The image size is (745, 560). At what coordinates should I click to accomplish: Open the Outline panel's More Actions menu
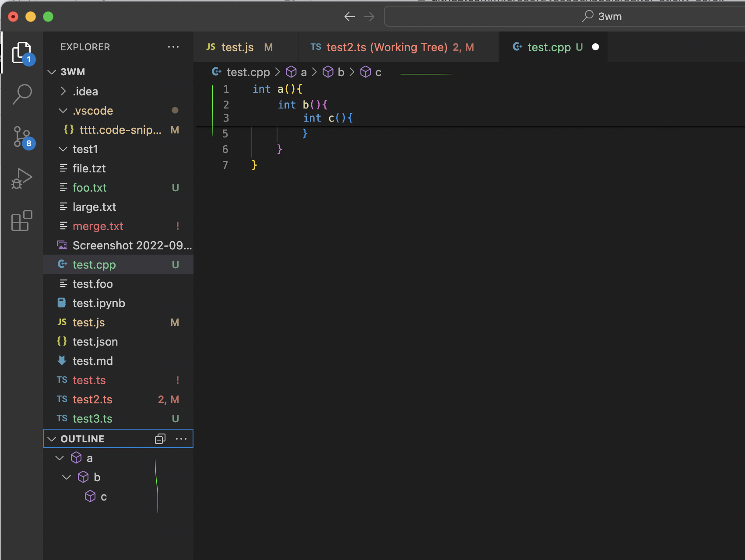pos(181,438)
